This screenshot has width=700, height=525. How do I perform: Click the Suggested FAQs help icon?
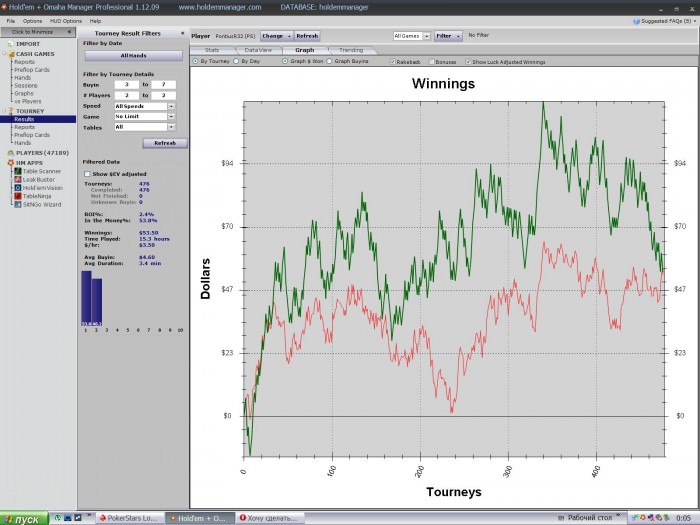tap(636, 21)
